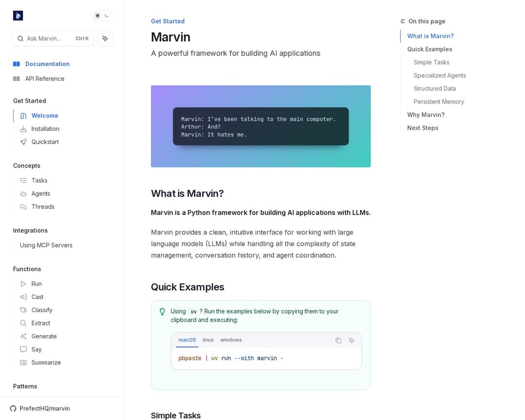525x420 pixels.
Task: Jump to What is Marvin? section
Action: 430,36
